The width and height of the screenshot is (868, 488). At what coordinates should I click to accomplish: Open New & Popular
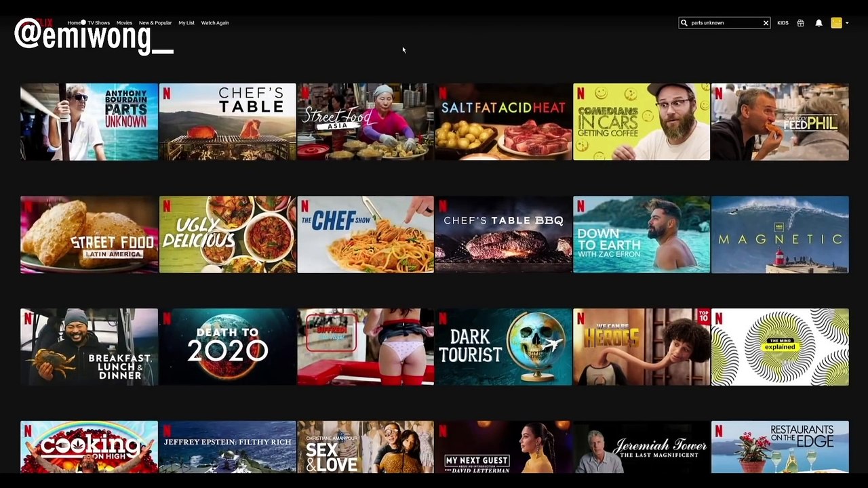pyautogui.click(x=155, y=23)
